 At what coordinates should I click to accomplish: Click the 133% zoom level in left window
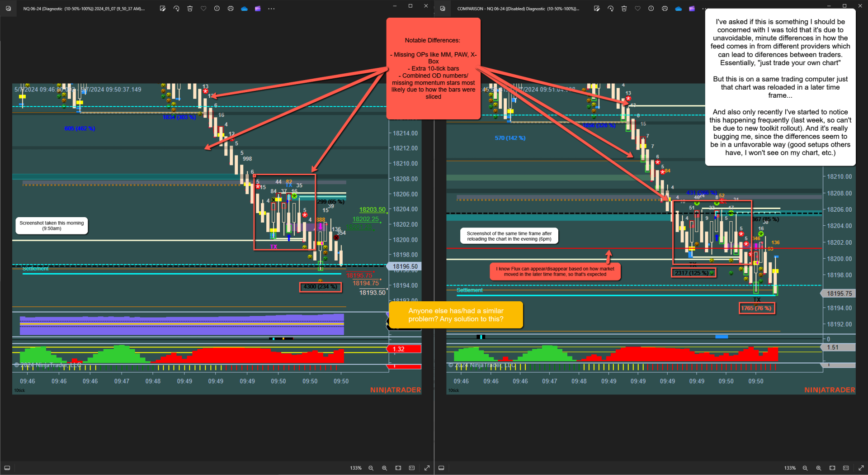(x=355, y=468)
